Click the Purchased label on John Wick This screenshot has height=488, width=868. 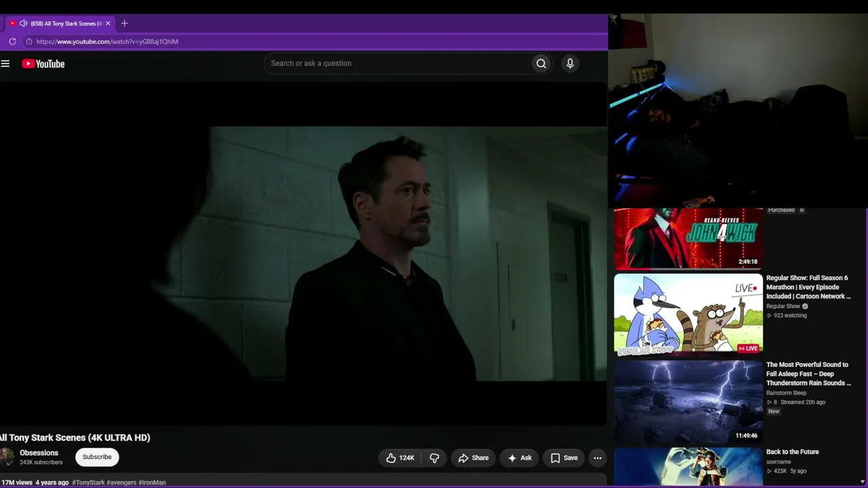781,210
